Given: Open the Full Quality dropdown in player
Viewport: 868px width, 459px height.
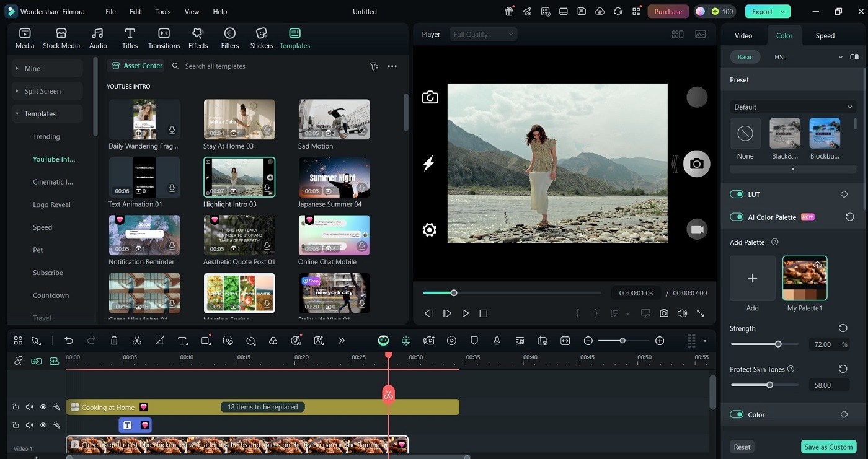Looking at the screenshot, I should (483, 35).
